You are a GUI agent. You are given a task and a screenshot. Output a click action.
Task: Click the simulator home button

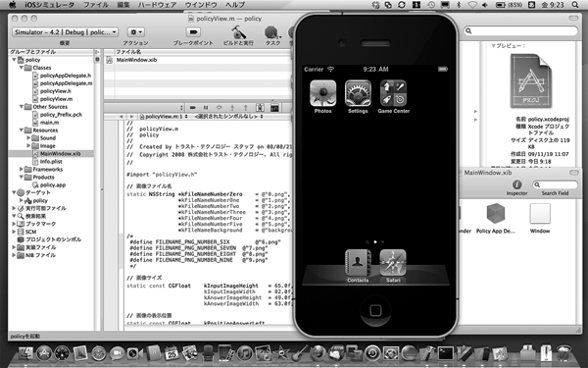pos(375,310)
